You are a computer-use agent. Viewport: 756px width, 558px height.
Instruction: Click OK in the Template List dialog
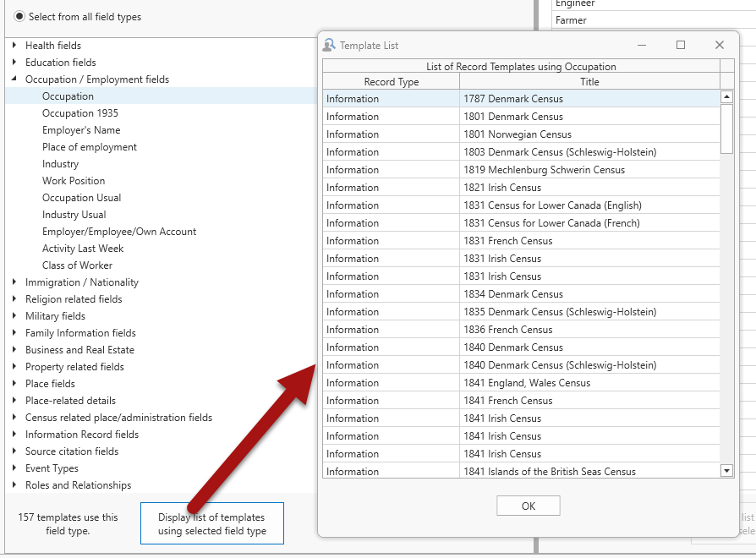pyautogui.click(x=529, y=506)
